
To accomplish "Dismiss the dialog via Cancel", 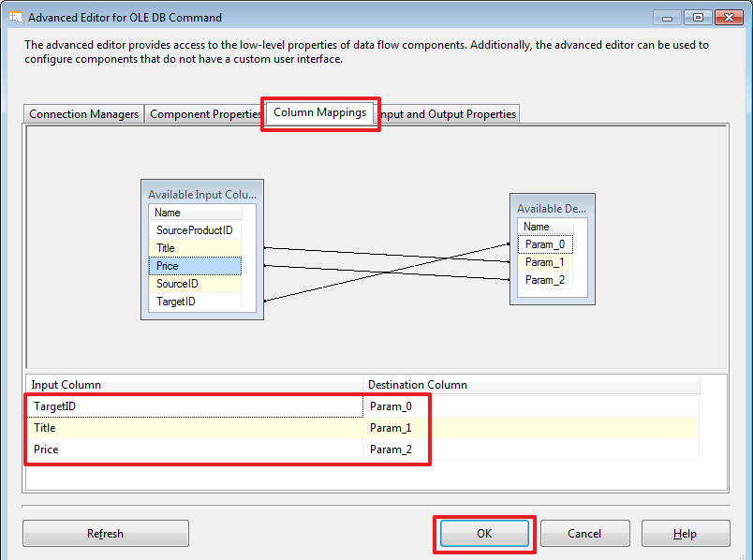I will 584,533.
